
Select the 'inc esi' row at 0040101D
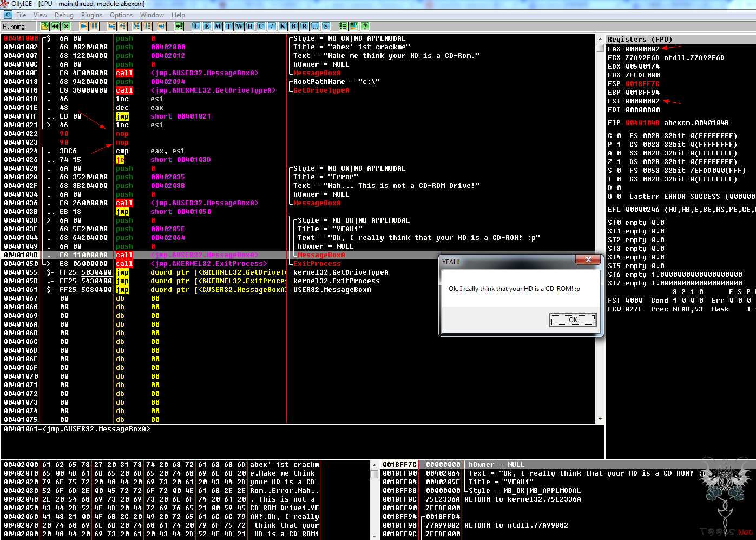(x=299, y=99)
